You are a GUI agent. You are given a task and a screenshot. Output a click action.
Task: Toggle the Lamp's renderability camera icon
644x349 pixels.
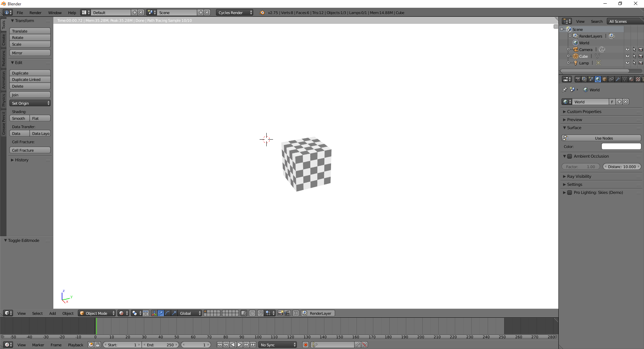point(641,63)
